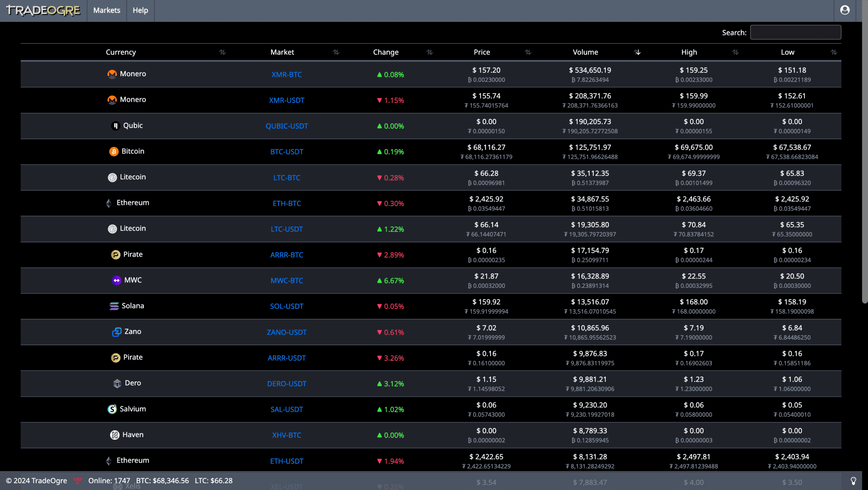This screenshot has width=868, height=490.
Task: Click the red connection status icon in footer
Action: (x=78, y=480)
